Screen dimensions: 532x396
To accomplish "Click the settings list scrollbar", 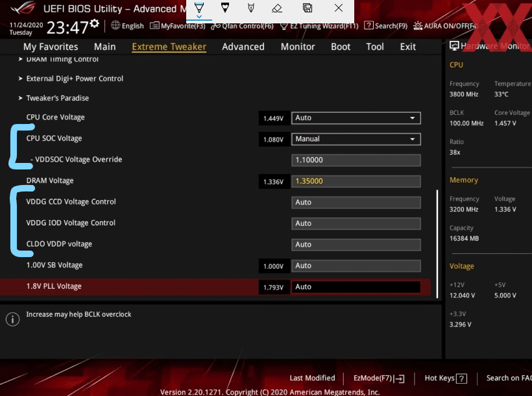I will click(x=437, y=243).
